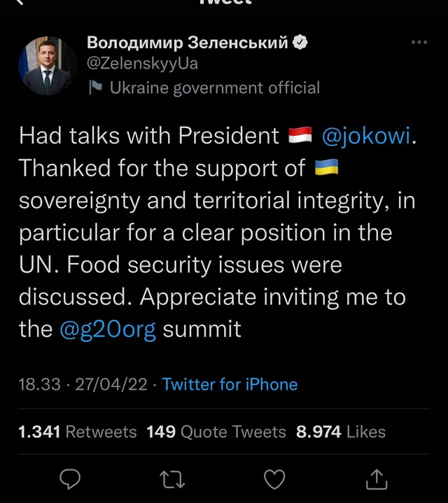
Task: Open the @g20org mention link
Action: pos(108,329)
